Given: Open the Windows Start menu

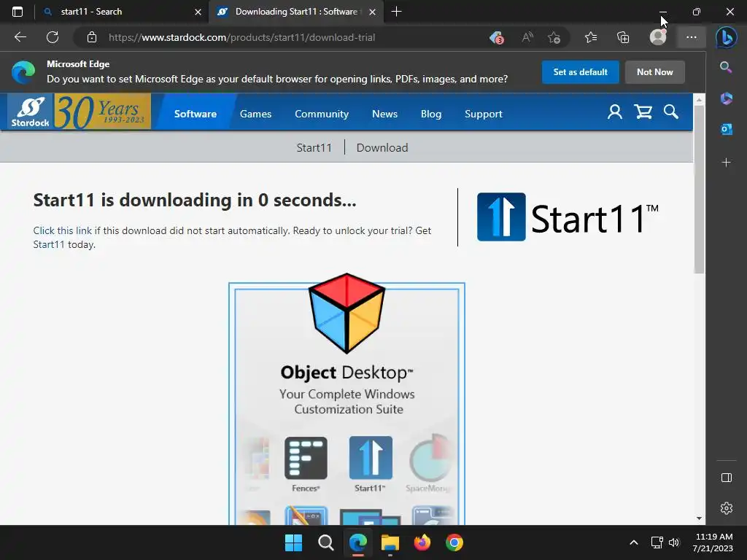Looking at the screenshot, I should tap(293, 542).
